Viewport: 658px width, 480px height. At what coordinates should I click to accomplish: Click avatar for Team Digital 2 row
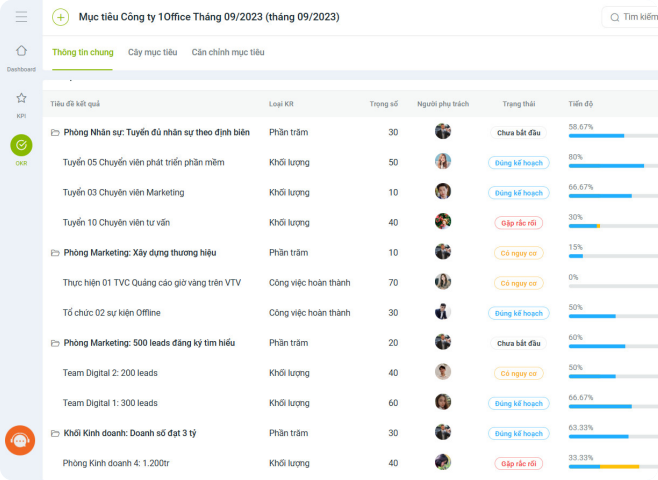[443, 372]
